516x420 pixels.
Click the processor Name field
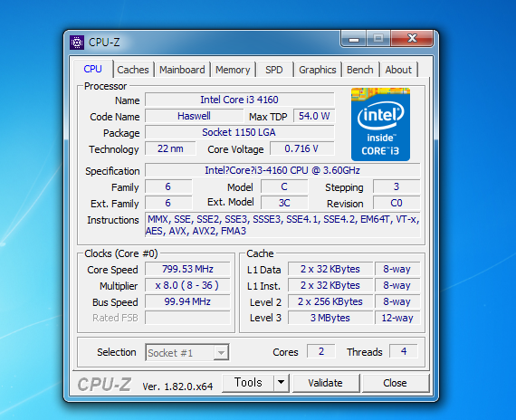[x=240, y=100]
